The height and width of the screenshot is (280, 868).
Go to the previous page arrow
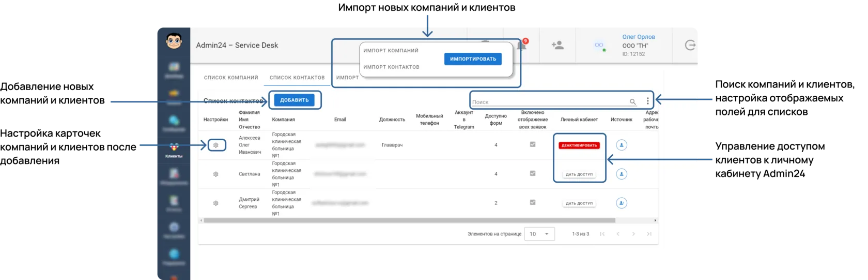coord(618,234)
